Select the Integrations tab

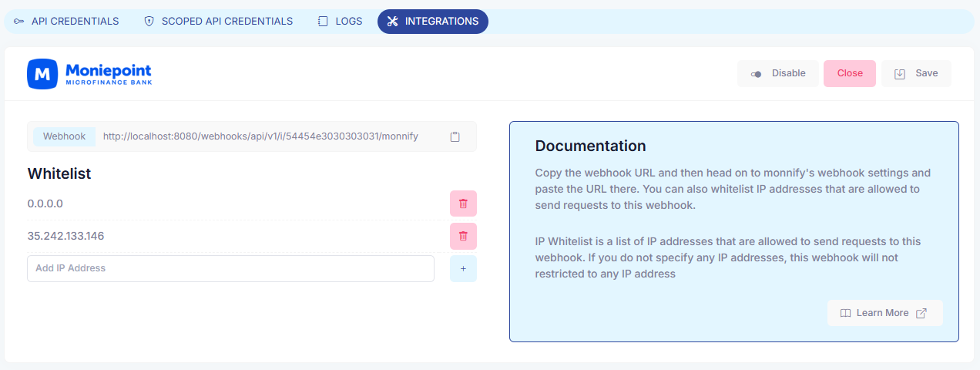click(x=433, y=22)
